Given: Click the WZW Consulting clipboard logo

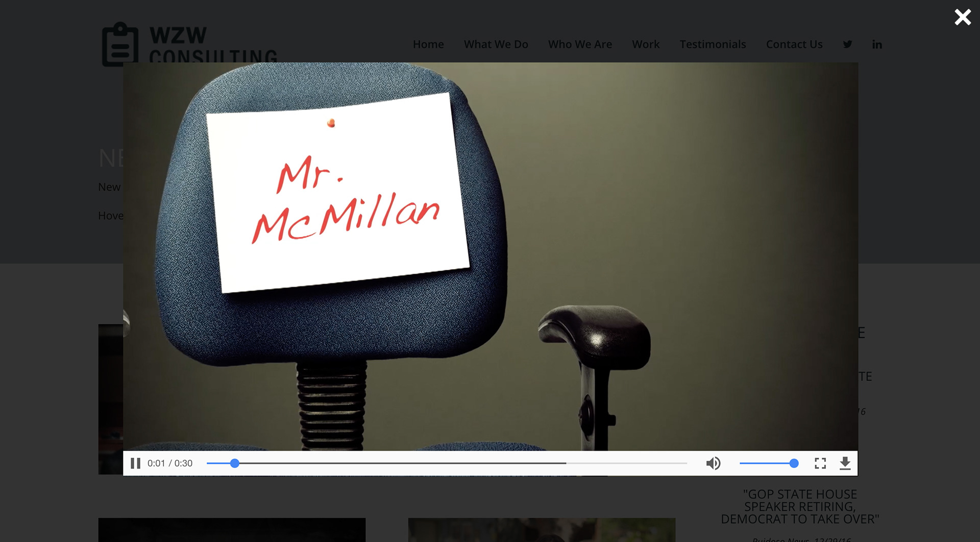Looking at the screenshot, I should (120, 44).
